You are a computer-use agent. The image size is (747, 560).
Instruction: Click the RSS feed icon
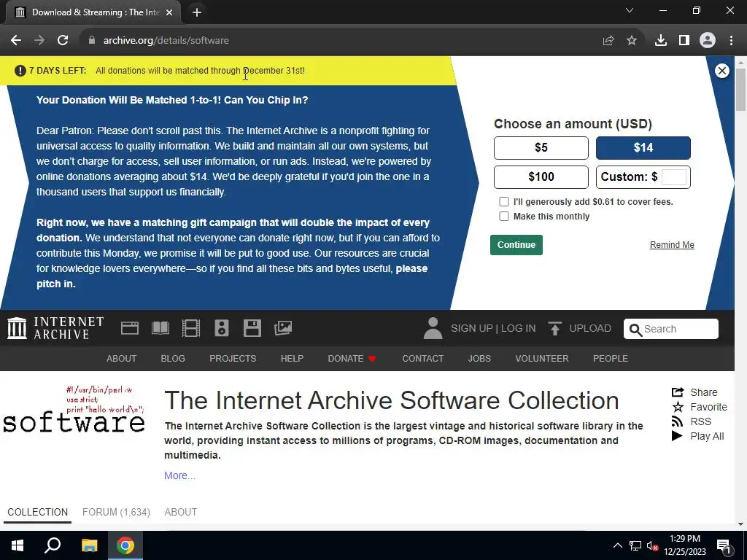click(x=677, y=421)
